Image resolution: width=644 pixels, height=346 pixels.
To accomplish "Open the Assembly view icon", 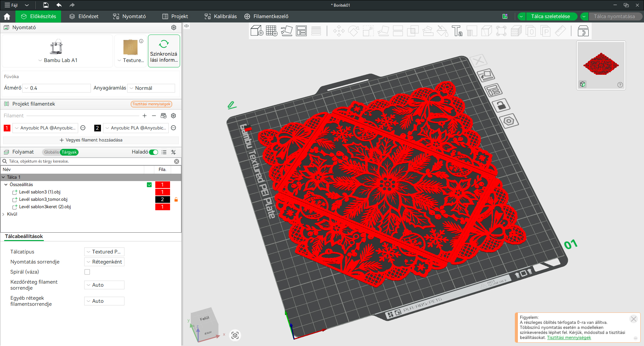I will [x=583, y=31].
